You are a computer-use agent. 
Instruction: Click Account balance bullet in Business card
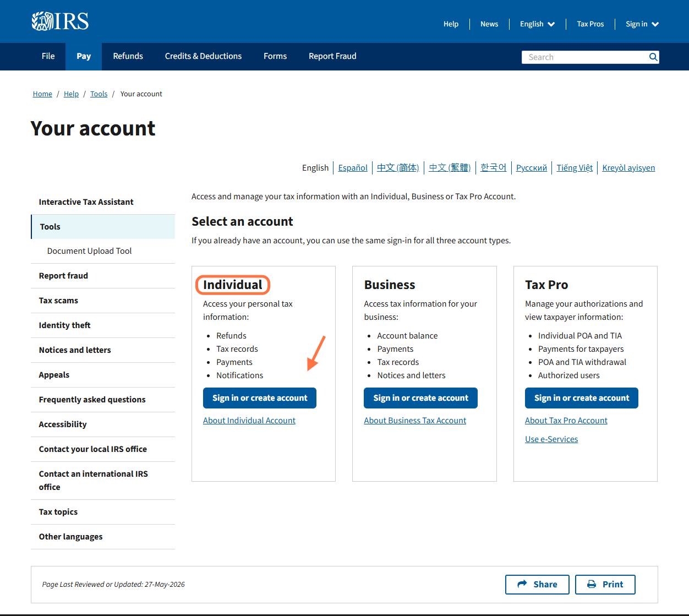click(408, 336)
